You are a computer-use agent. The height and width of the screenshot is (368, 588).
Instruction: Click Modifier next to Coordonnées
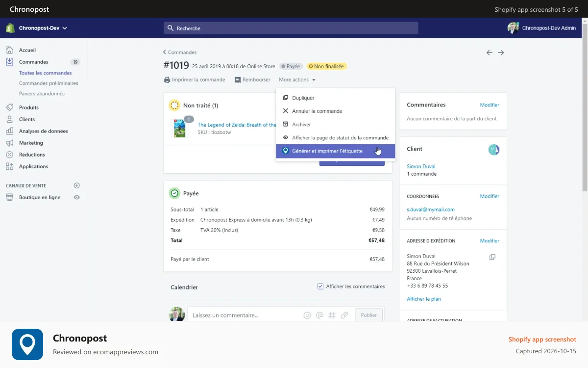tap(490, 196)
